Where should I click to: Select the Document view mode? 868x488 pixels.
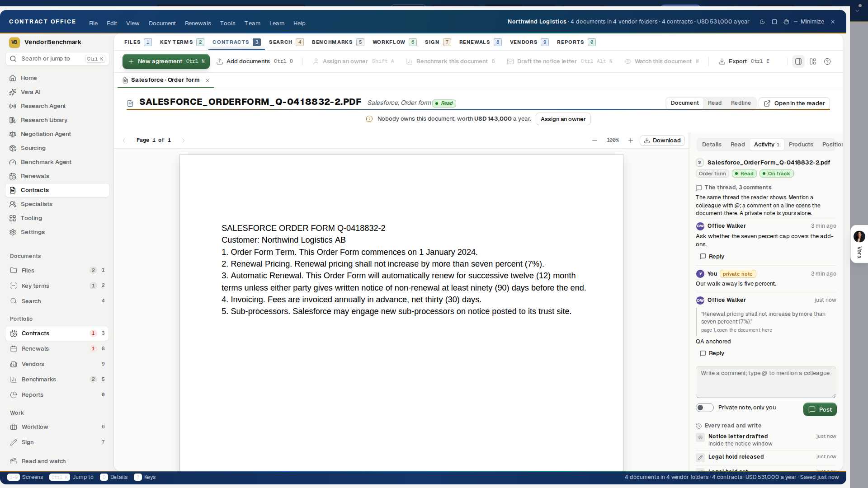point(684,103)
